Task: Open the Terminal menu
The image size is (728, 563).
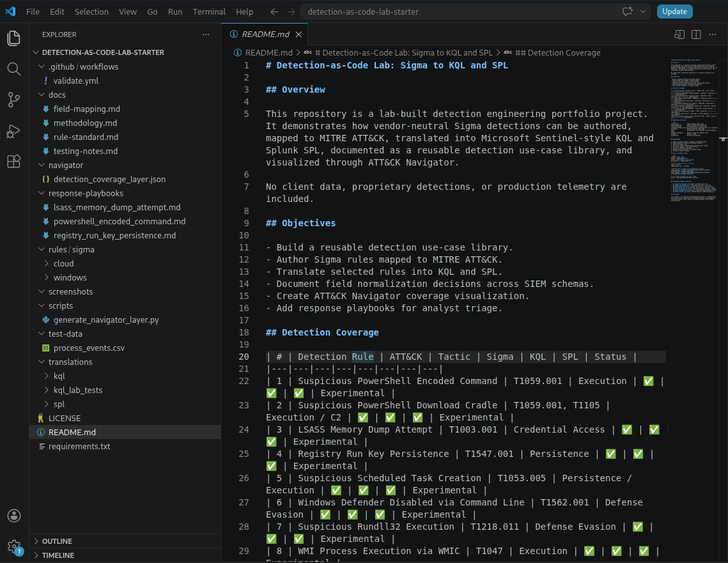Action: (x=209, y=12)
